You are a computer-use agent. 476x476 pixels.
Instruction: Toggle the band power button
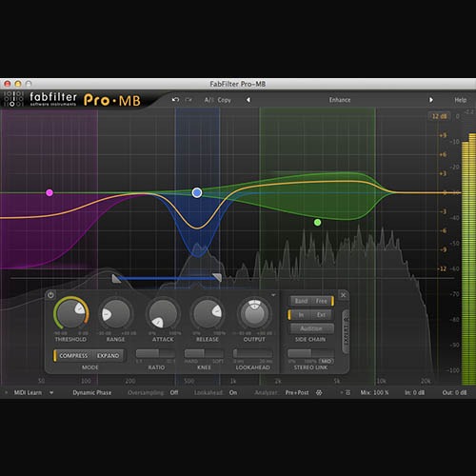click(50, 295)
